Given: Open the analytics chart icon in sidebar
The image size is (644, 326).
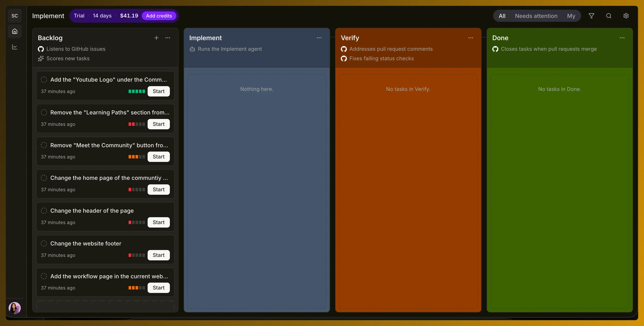Looking at the screenshot, I should (x=15, y=47).
